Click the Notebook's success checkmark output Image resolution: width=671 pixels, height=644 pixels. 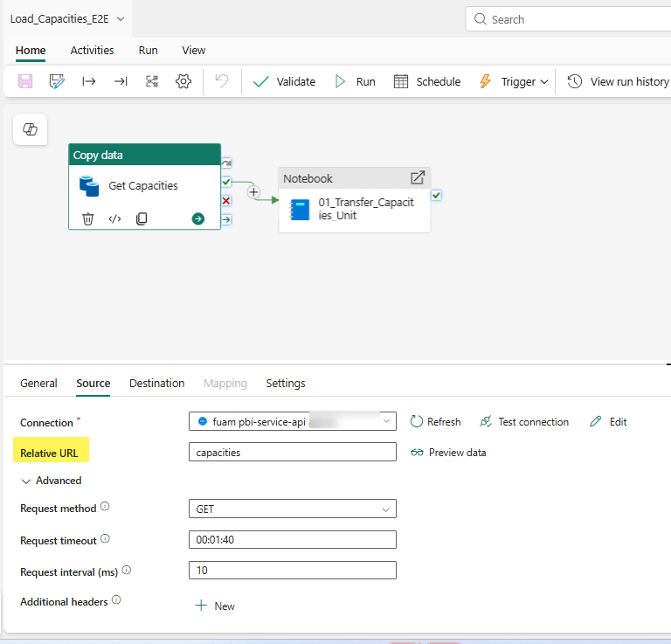pyautogui.click(x=436, y=196)
